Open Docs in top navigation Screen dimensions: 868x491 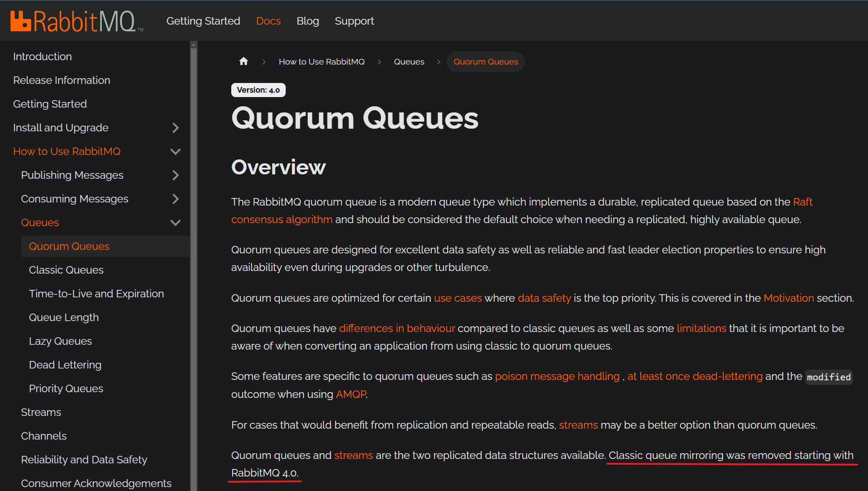(x=268, y=21)
